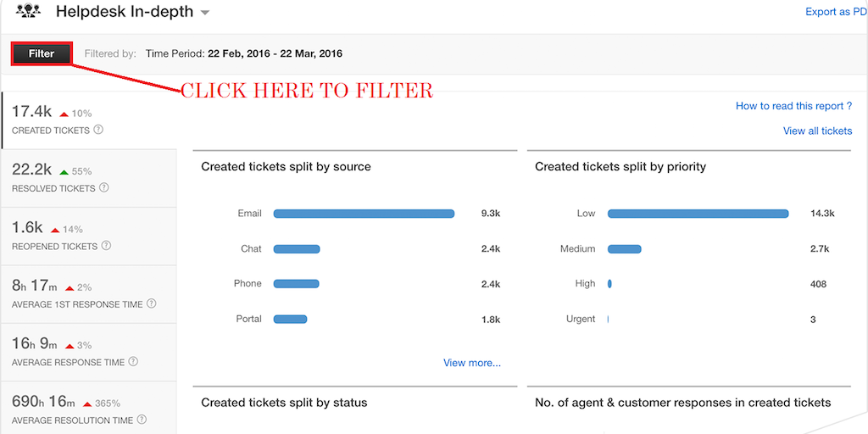The image size is (868, 434).
Task: Click the black Filter button
Action: (x=42, y=53)
